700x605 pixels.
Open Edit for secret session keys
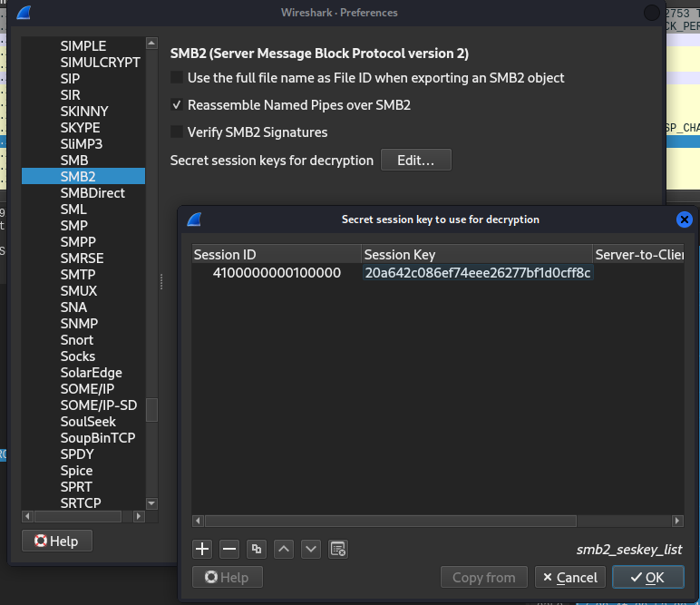(415, 160)
